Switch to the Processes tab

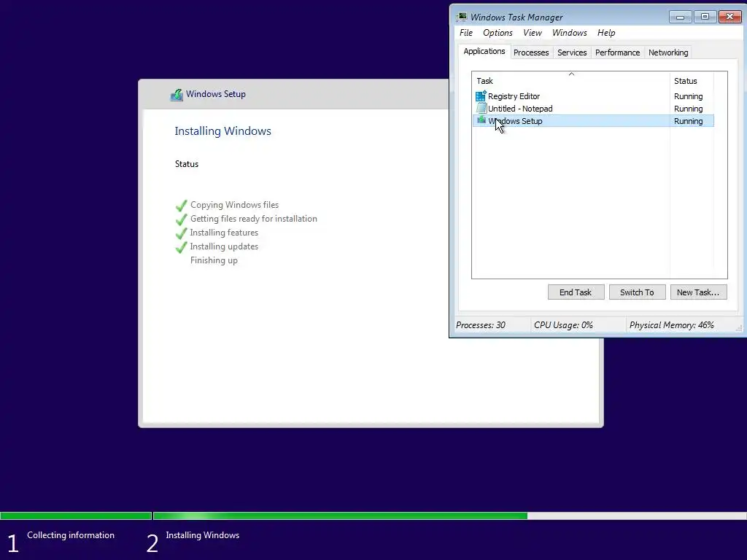click(531, 52)
